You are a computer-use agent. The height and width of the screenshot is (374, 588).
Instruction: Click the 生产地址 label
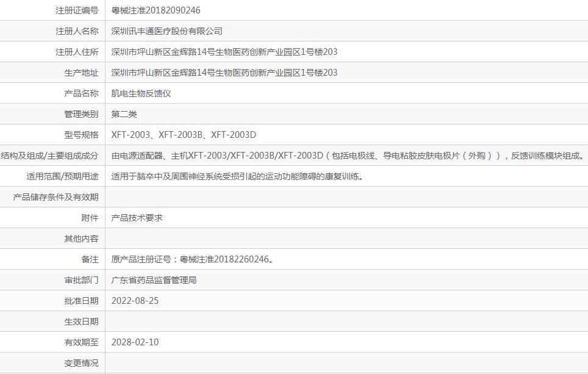81,73
